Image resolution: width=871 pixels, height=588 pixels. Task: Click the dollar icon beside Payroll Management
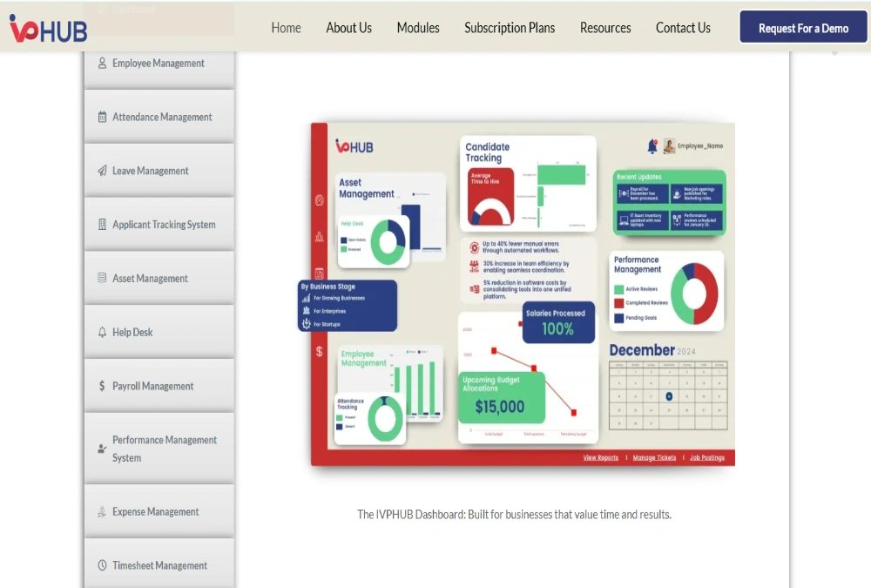102,386
